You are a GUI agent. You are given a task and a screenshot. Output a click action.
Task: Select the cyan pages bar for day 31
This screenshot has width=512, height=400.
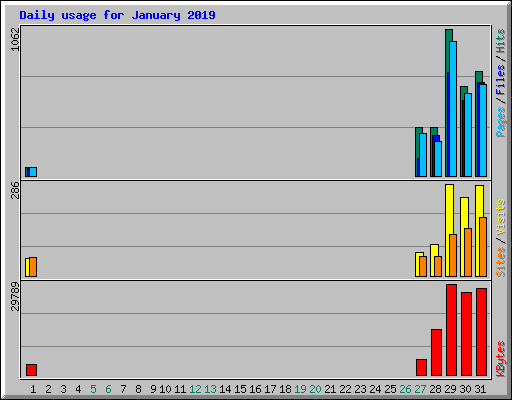point(483,131)
